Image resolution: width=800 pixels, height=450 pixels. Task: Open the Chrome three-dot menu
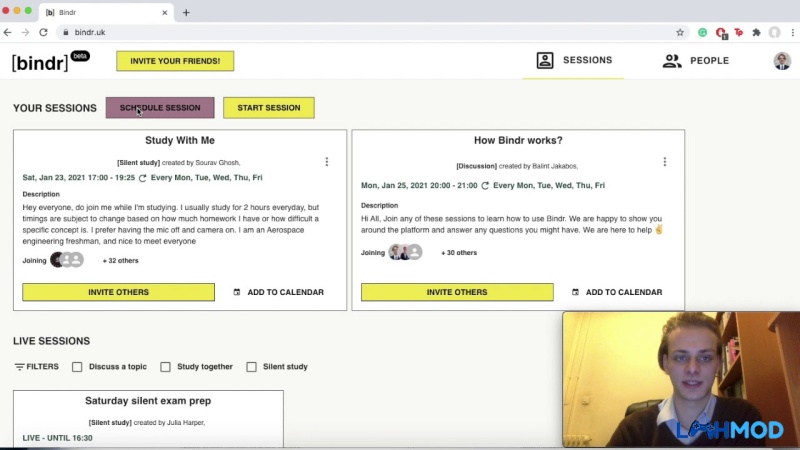(x=792, y=33)
